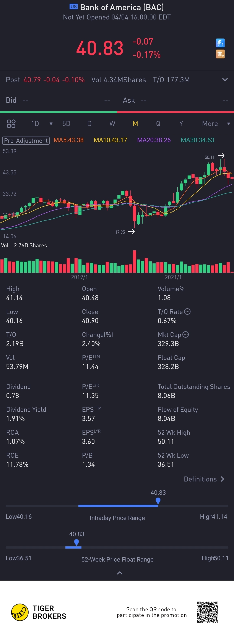Viewport: 234px width, 644px height.
Task: Switch to the W weekly chart period
Action: tap(112, 124)
